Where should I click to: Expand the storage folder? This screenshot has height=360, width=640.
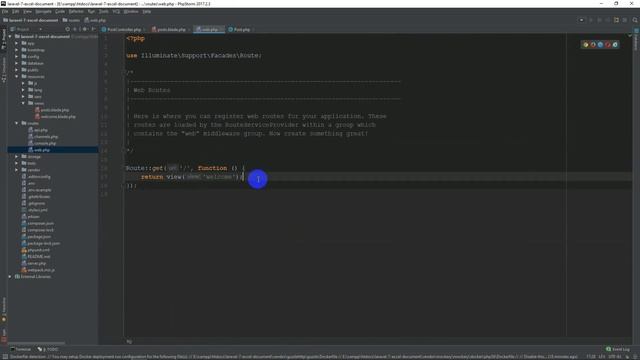(x=17, y=156)
